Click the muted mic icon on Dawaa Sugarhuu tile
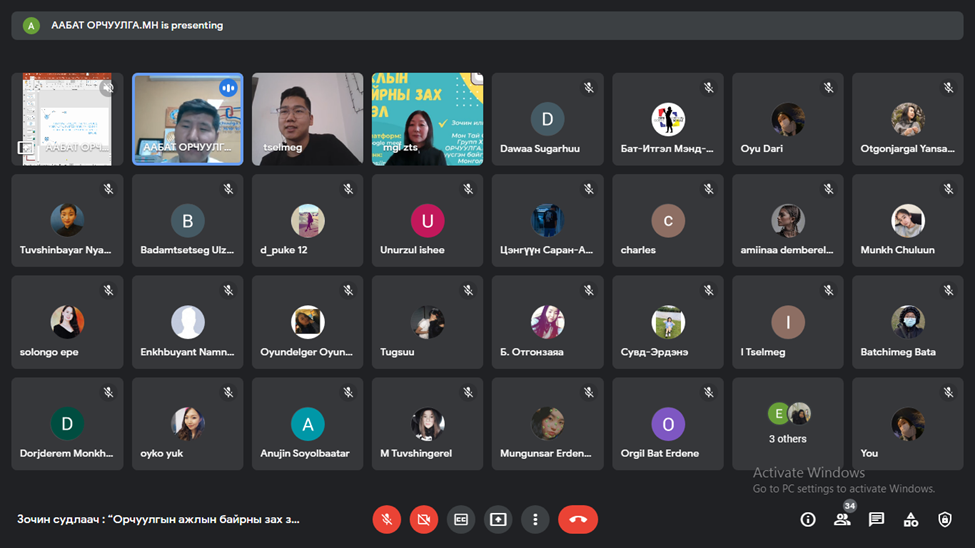The height and width of the screenshot is (548, 975). [x=588, y=88]
